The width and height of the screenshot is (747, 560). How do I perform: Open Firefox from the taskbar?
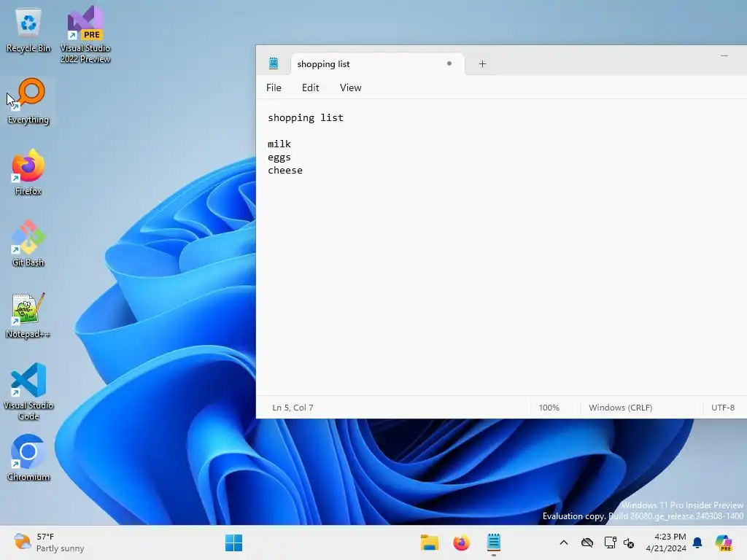tap(461, 542)
